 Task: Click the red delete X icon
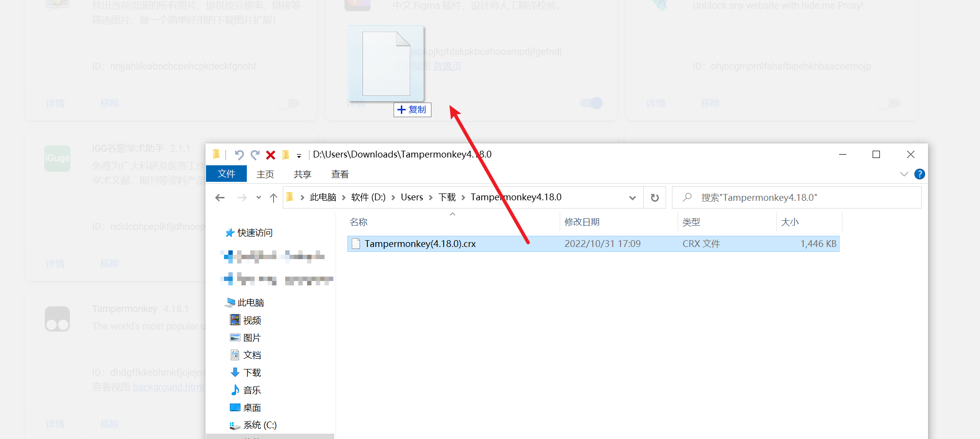pos(271,155)
